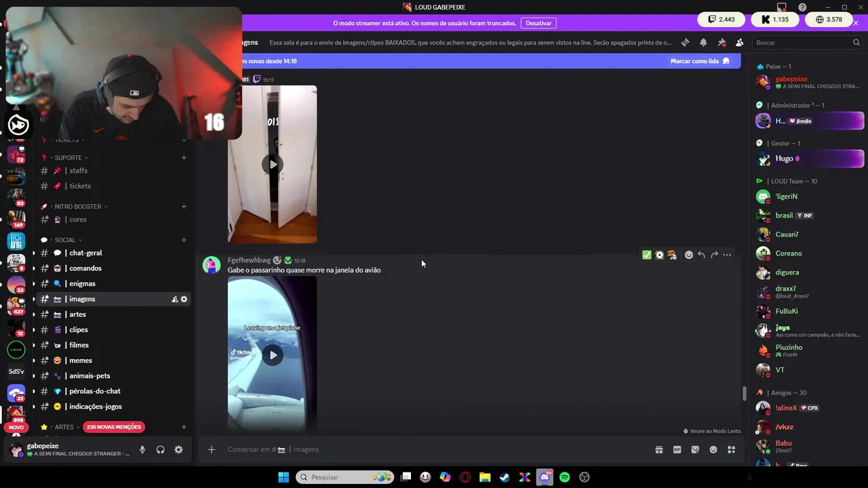868x488 pixels.
Task: Add reaction using emoji smiley on message
Action: (x=688, y=255)
